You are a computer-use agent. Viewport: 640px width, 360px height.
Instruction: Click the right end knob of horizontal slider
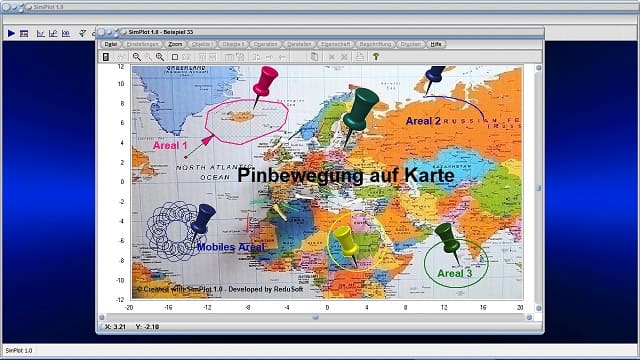529,317
